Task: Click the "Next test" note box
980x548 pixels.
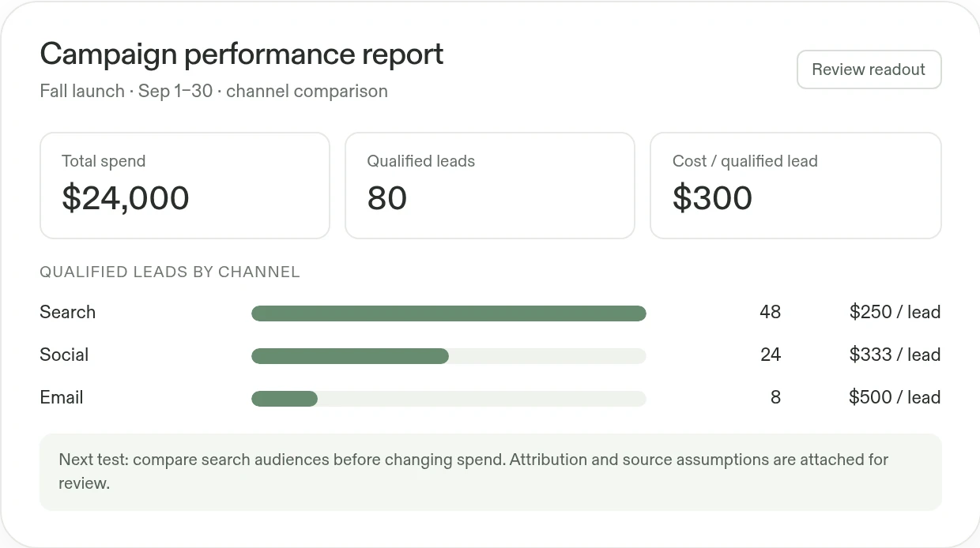Action: coord(490,471)
